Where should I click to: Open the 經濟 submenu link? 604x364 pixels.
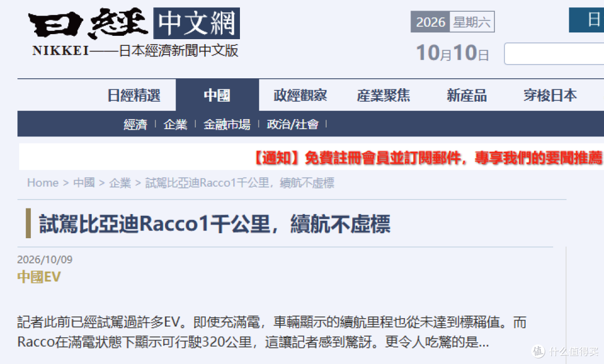tap(135, 125)
